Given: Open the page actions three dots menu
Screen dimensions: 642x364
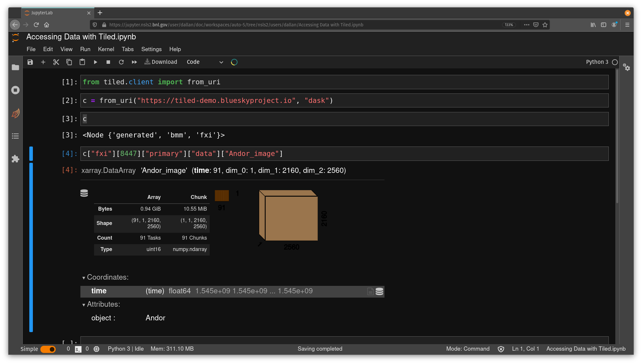Looking at the screenshot, I should pos(526,25).
